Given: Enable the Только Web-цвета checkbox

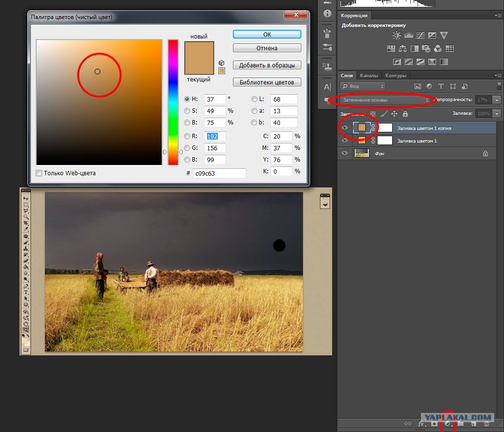Looking at the screenshot, I should click(39, 173).
